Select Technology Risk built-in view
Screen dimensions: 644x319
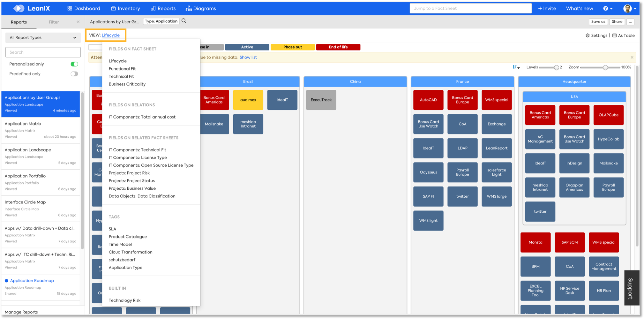click(x=124, y=300)
